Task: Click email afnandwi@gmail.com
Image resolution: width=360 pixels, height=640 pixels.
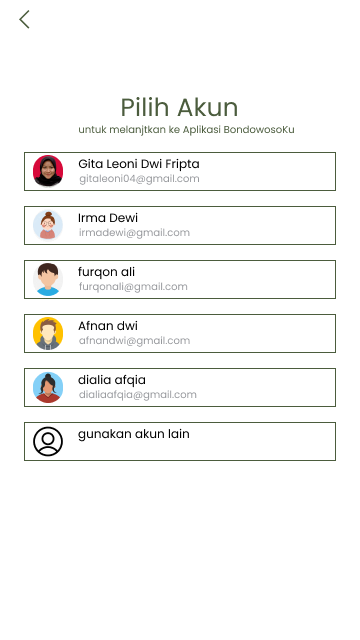Action: [x=134, y=340]
